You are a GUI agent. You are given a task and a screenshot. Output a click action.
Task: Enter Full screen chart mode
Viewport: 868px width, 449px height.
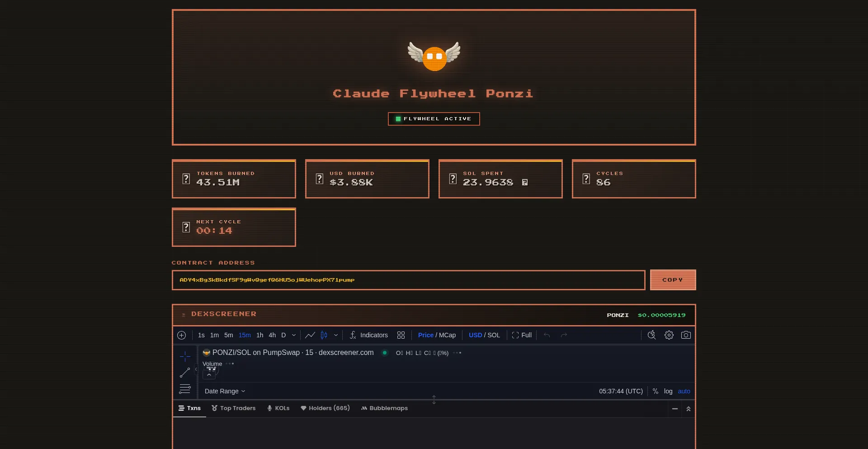click(x=521, y=335)
